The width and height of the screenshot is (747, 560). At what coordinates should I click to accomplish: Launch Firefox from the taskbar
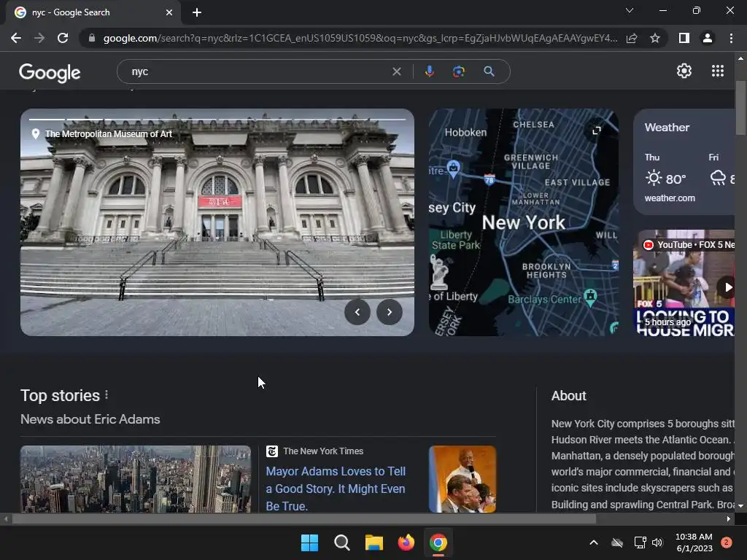click(406, 542)
